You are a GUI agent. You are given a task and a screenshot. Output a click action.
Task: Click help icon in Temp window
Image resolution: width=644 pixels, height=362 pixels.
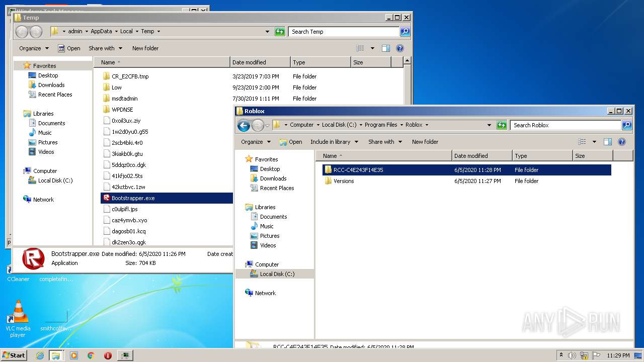point(400,48)
